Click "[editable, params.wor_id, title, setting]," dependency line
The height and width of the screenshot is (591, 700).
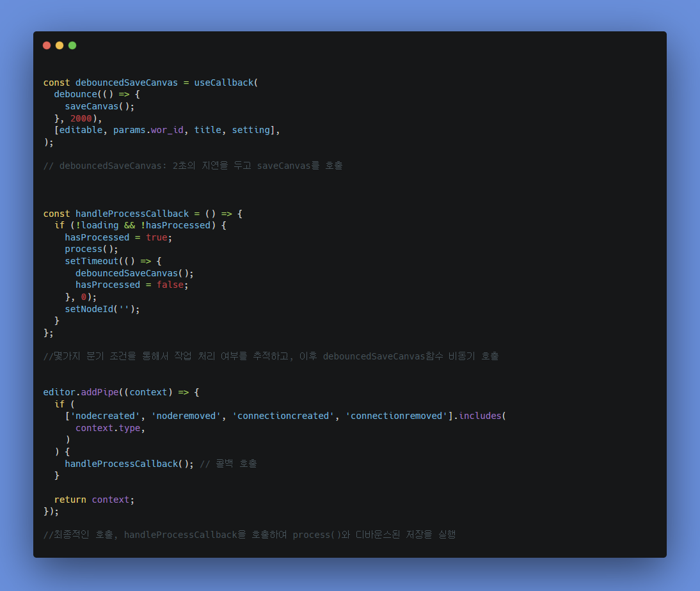[x=167, y=130]
